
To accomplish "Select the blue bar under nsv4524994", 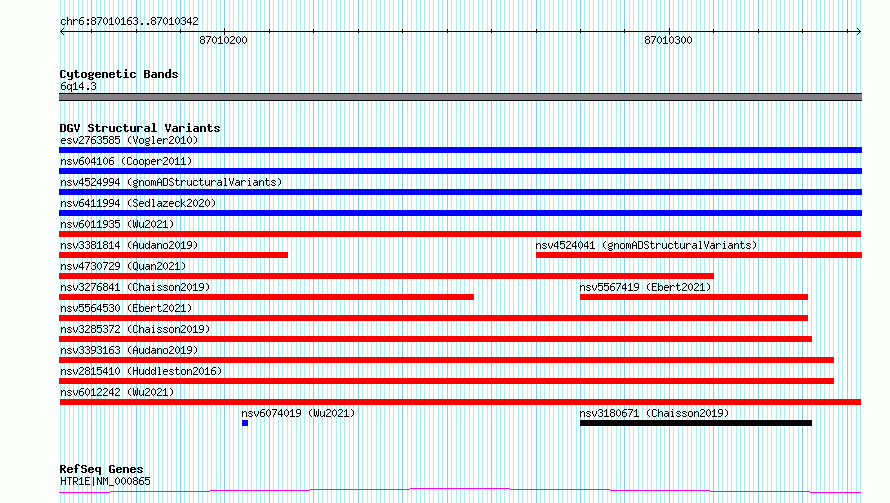I will point(460,192).
